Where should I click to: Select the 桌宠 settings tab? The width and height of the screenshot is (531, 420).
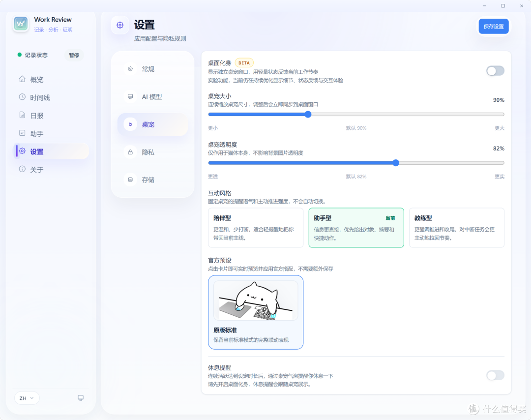[x=152, y=124]
